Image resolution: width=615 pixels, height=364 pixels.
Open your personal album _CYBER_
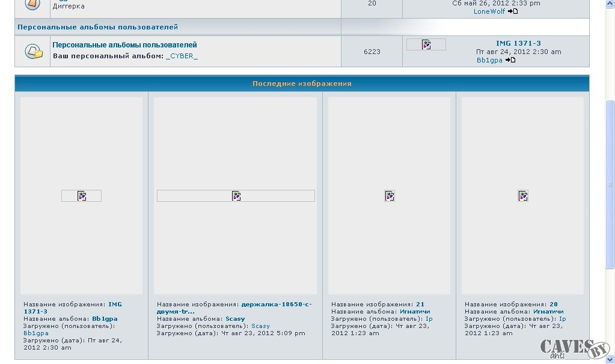coord(182,56)
